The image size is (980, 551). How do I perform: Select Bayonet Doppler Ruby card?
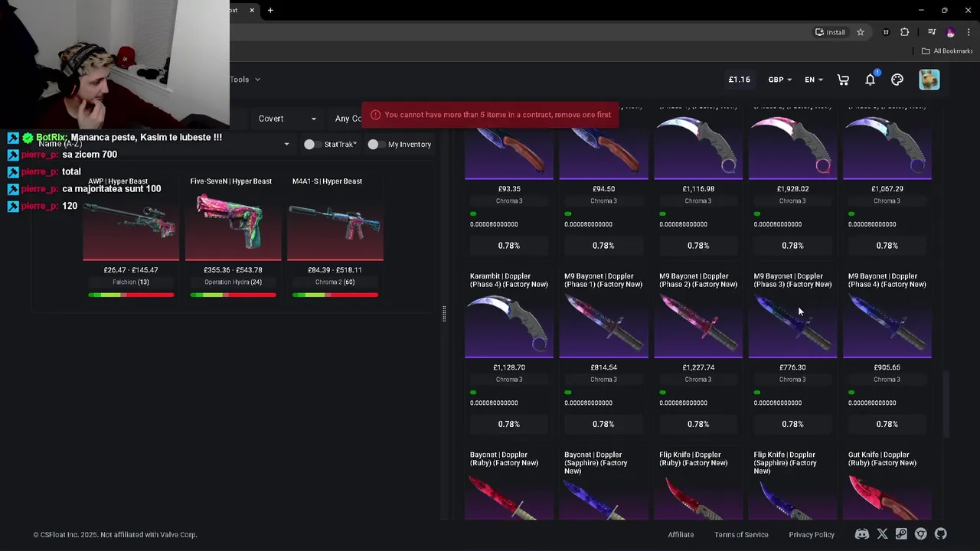tap(509, 485)
